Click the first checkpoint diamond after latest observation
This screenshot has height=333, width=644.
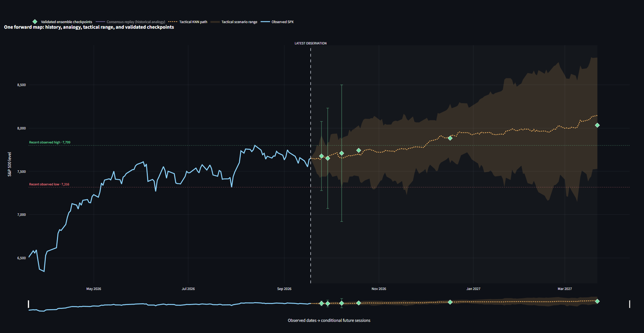(321, 156)
